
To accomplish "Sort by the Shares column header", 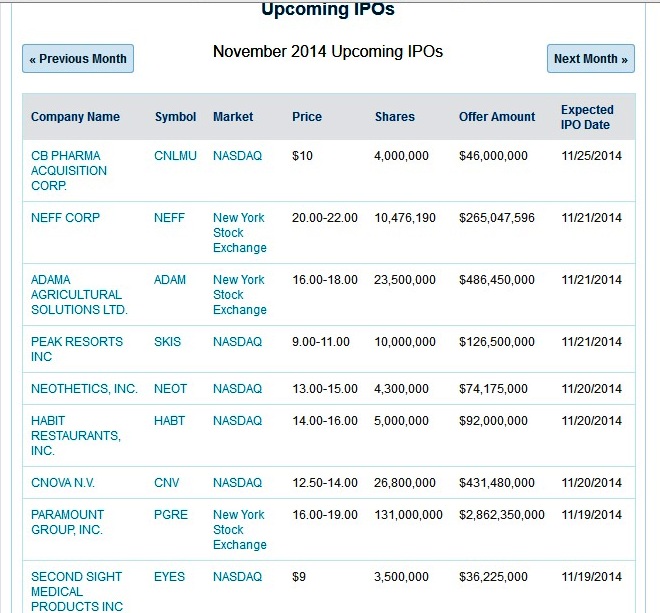I will [395, 117].
